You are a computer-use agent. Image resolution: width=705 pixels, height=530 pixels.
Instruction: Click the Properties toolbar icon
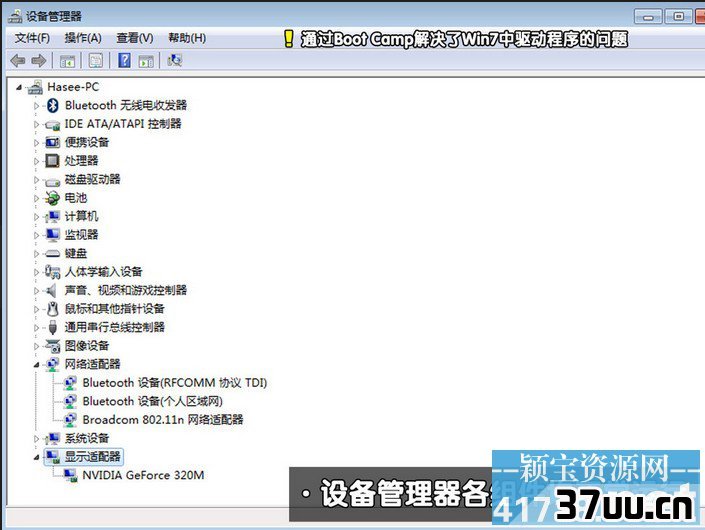(95, 61)
